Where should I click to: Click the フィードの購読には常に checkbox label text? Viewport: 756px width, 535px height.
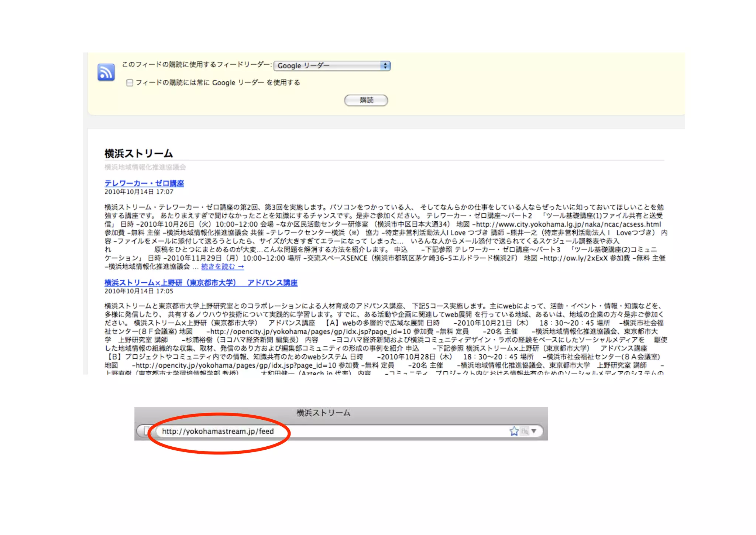pyautogui.click(x=218, y=83)
